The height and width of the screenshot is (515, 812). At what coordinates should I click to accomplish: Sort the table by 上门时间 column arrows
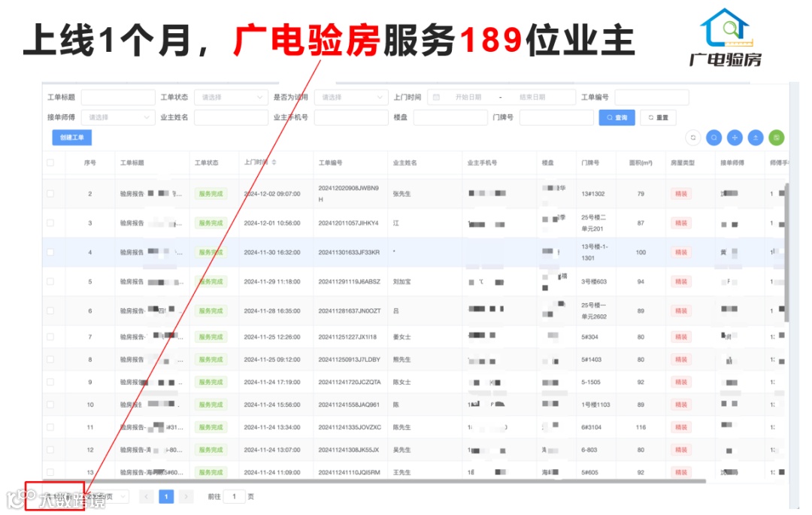click(274, 162)
